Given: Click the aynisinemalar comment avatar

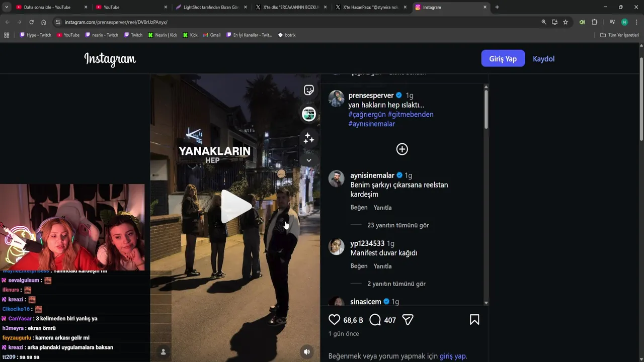Looking at the screenshot, I should click(337, 178).
